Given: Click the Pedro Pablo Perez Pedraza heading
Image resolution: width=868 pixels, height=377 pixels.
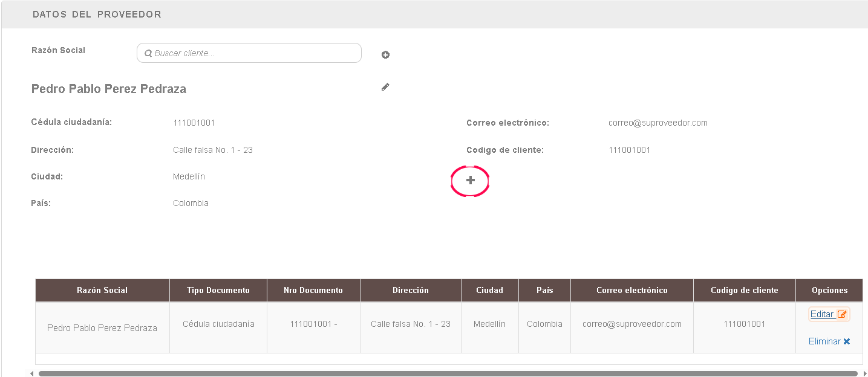Looking at the screenshot, I should 109,89.
